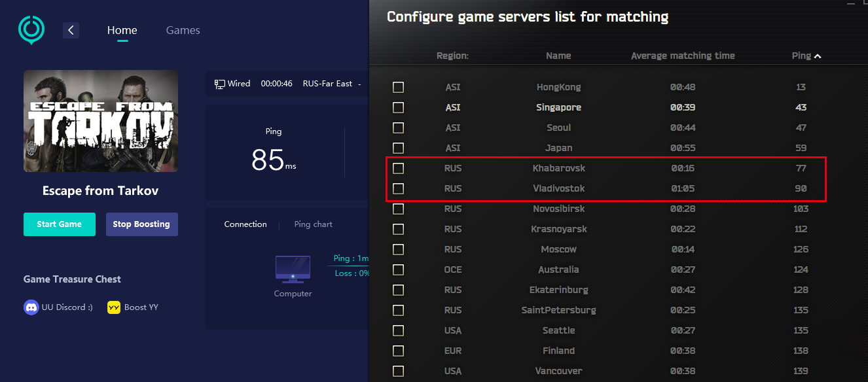This screenshot has width=868, height=382.
Task: Enable the HongKong server checkbox
Action: (x=398, y=87)
